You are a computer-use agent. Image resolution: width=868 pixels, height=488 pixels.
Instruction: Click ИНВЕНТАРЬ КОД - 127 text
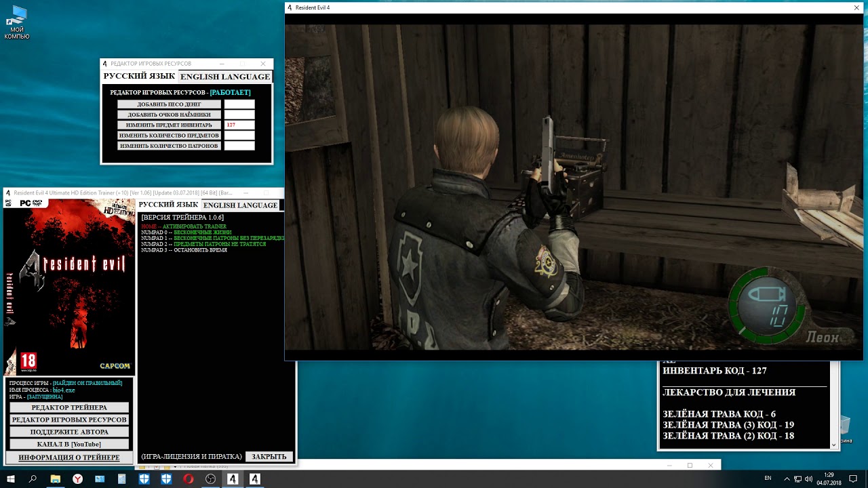coord(714,371)
